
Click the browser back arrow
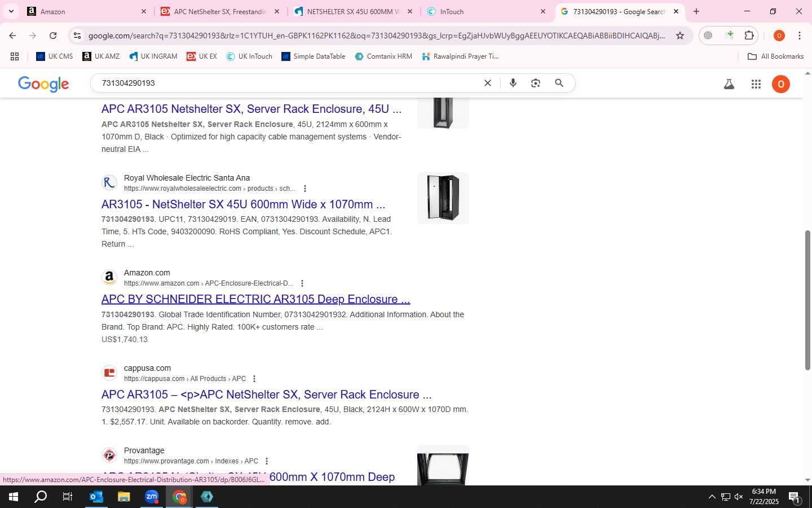[12, 36]
